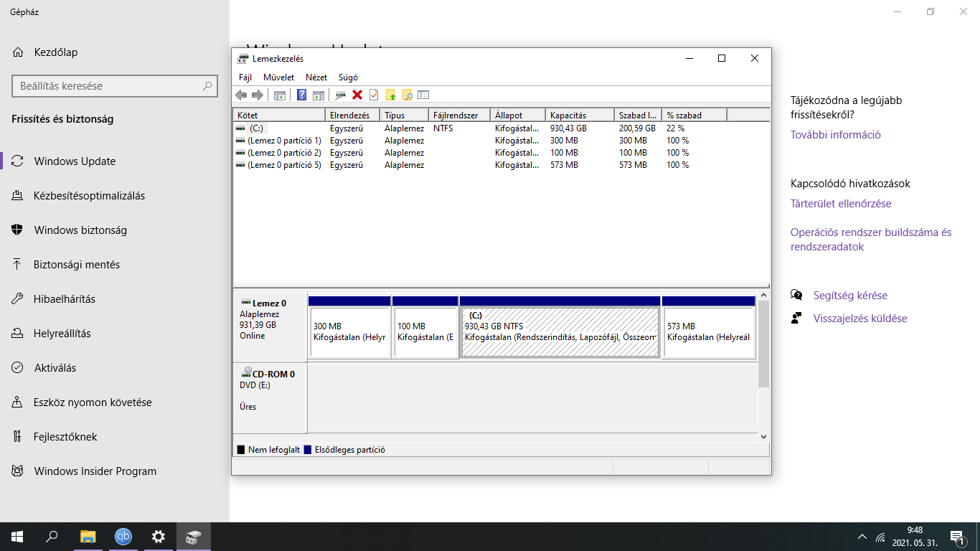This screenshot has width=980, height=551.
Task: Open Biztonsági mentés settings page
Action: click(x=115, y=265)
